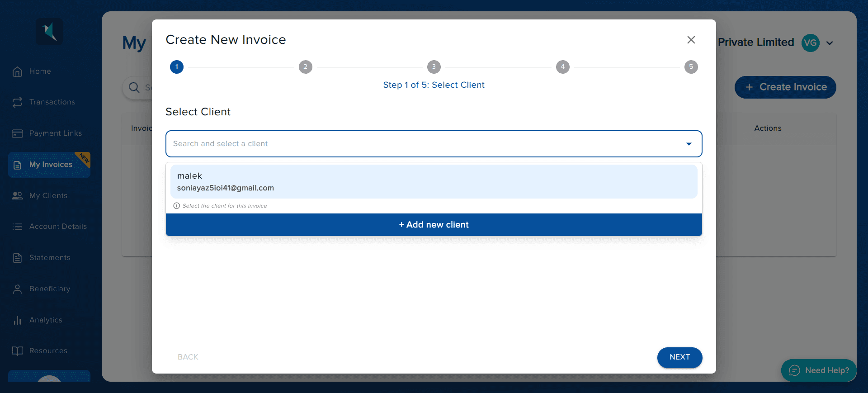The width and height of the screenshot is (868, 393).
Task: Expand the client dropdown arrow
Action: pos(689,144)
